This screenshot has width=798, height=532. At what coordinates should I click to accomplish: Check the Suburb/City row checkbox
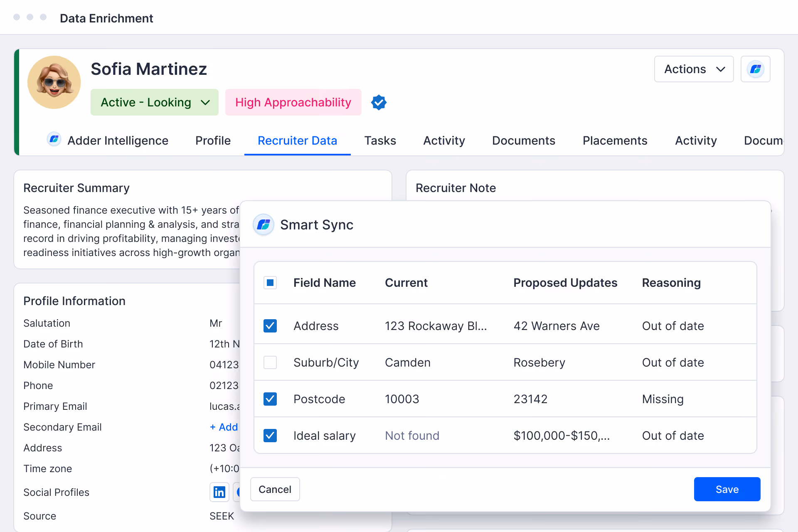(x=270, y=362)
